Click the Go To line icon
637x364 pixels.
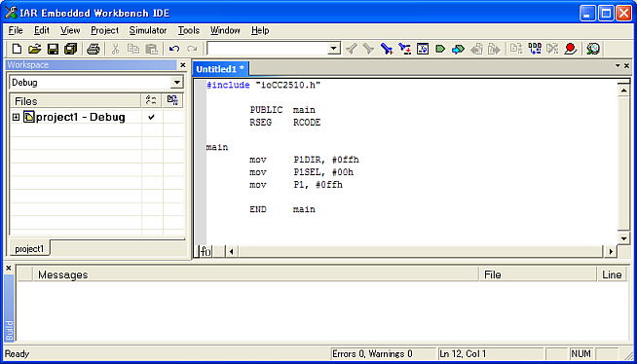click(423, 49)
